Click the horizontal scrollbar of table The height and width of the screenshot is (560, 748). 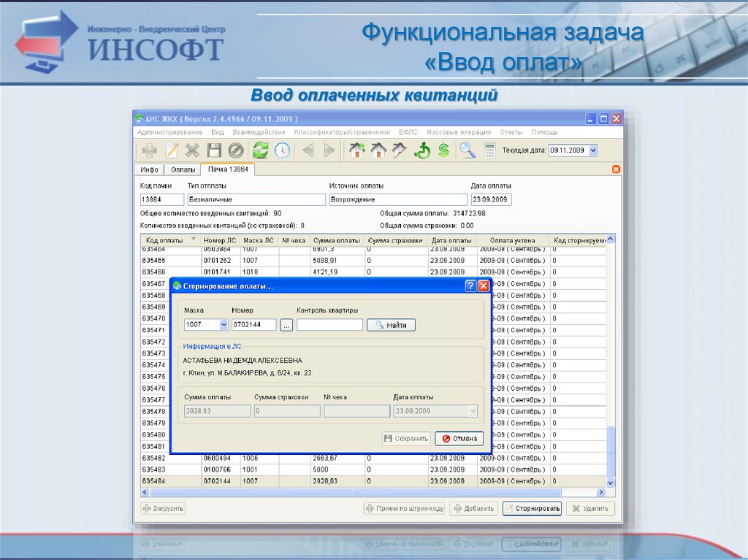point(356,492)
